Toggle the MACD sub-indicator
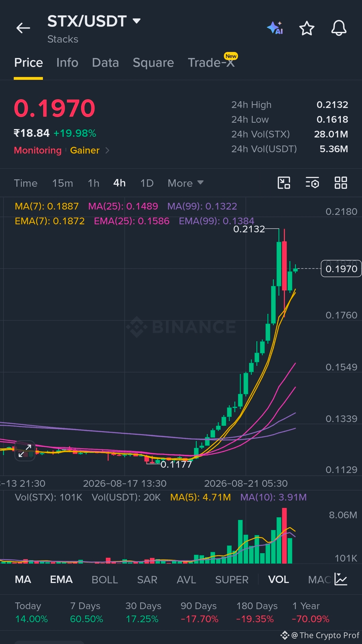 [x=319, y=579]
